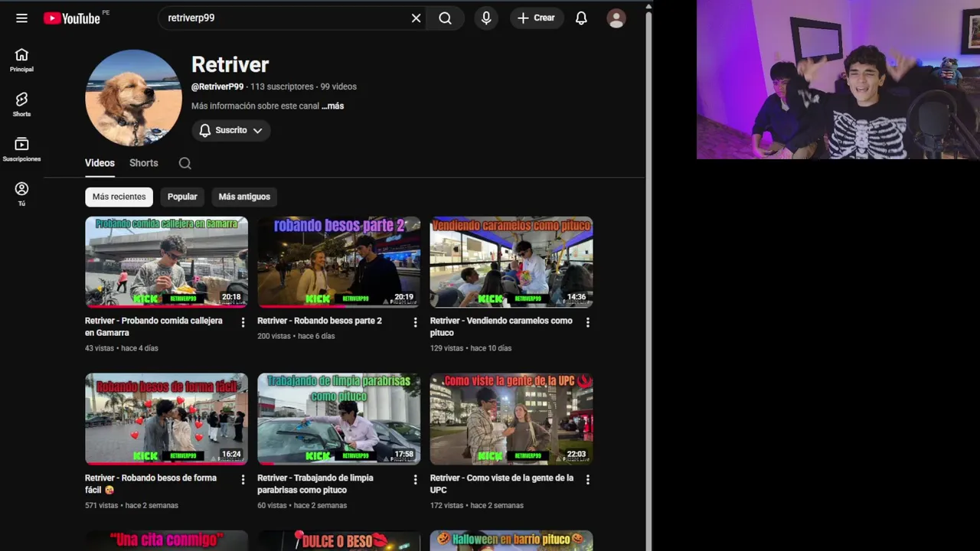Select the Más recientes filter
This screenshot has height=551, width=980.
pyautogui.click(x=119, y=197)
